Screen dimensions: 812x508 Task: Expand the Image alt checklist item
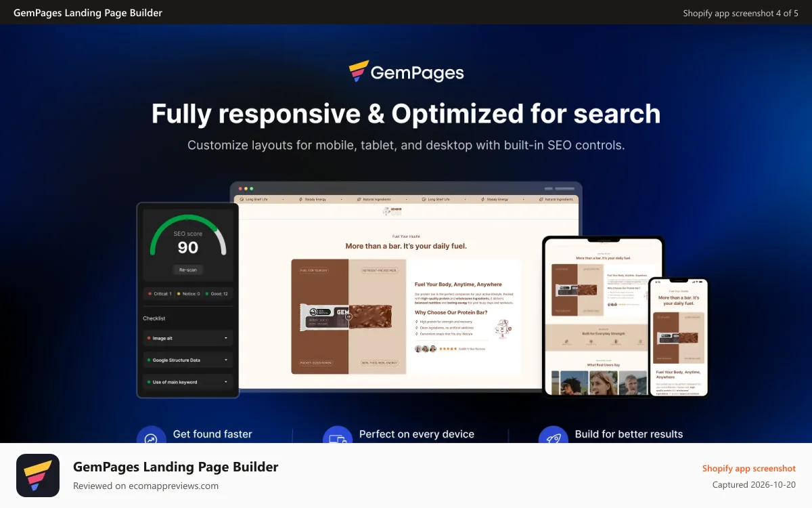point(188,338)
